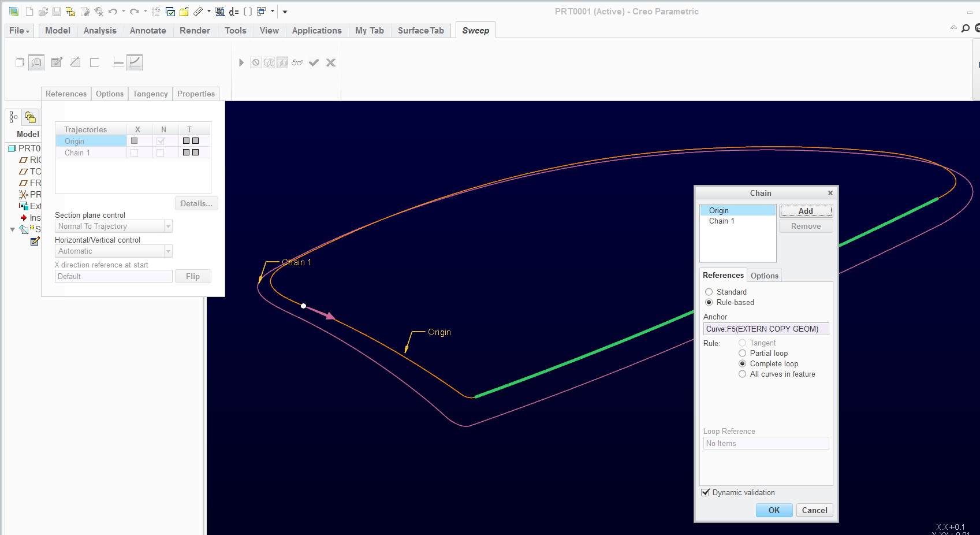
Task: Customize the quick access toolbar dropdown
Action: point(285,12)
